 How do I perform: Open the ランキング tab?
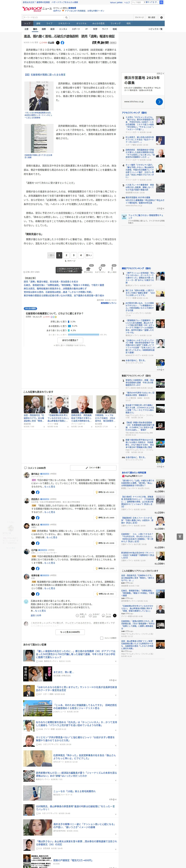coord(115,24)
